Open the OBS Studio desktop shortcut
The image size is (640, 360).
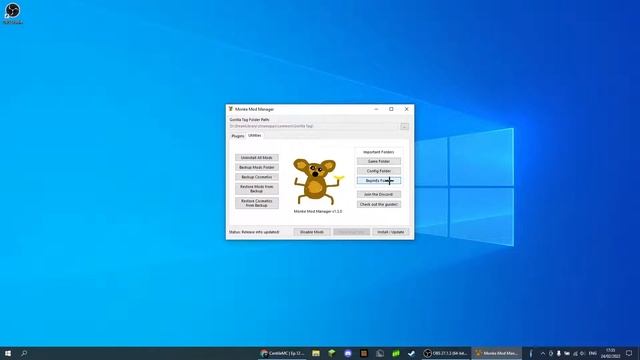(x=13, y=13)
